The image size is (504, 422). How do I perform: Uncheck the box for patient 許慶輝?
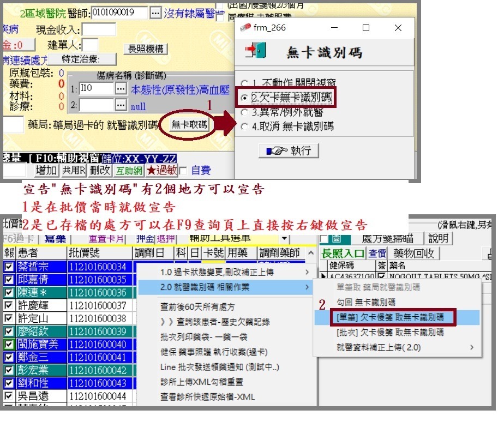click(9, 305)
